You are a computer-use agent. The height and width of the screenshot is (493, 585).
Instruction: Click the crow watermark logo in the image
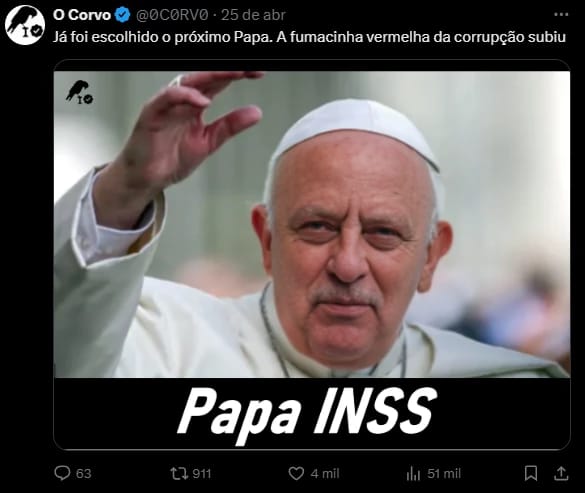79,92
